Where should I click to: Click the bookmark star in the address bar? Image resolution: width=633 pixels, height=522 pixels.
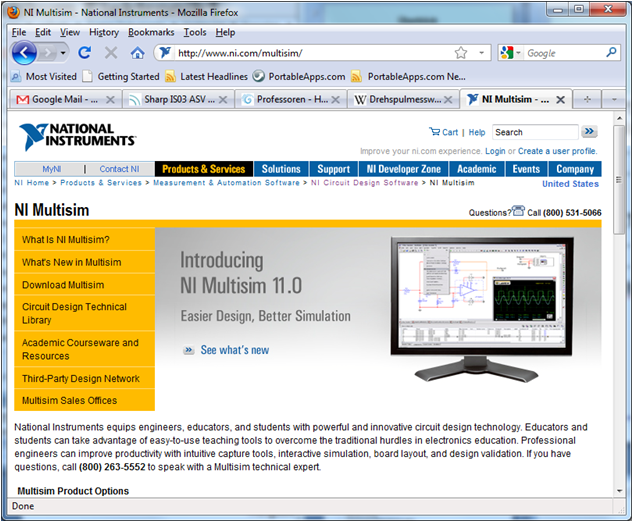(x=461, y=53)
